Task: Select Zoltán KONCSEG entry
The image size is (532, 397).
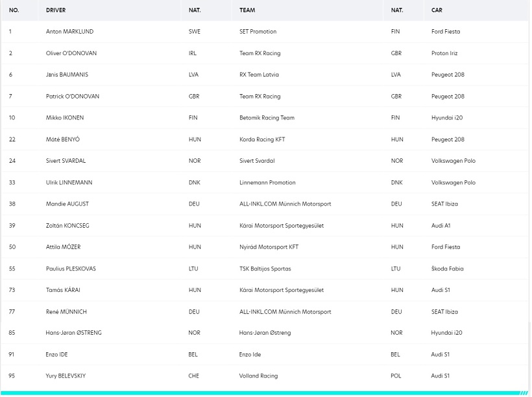Action: [67, 226]
